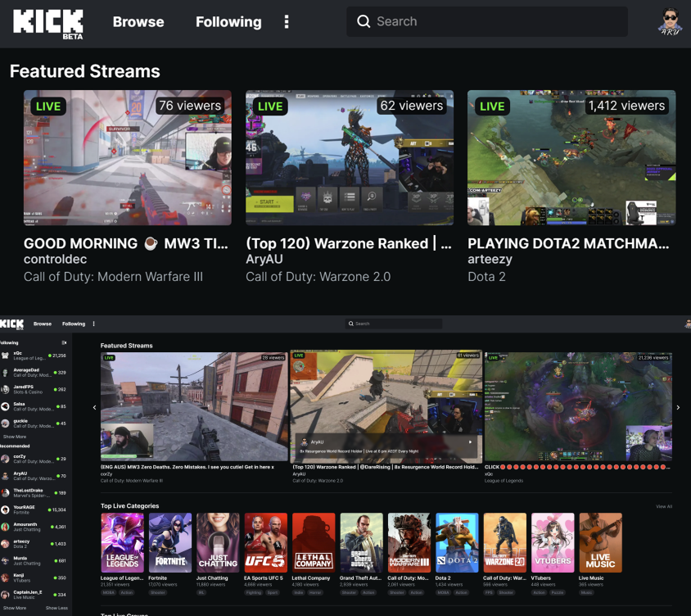The width and height of the screenshot is (691, 616).
Task: Go to next featured stream with right arrow
Action: (x=678, y=407)
